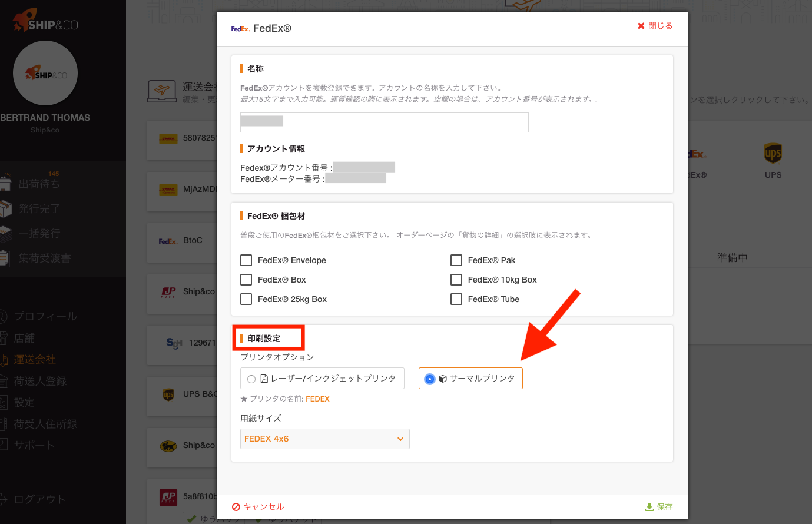Click the FEDEX printer name link
Image resolution: width=812 pixels, height=524 pixels.
tap(317, 399)
